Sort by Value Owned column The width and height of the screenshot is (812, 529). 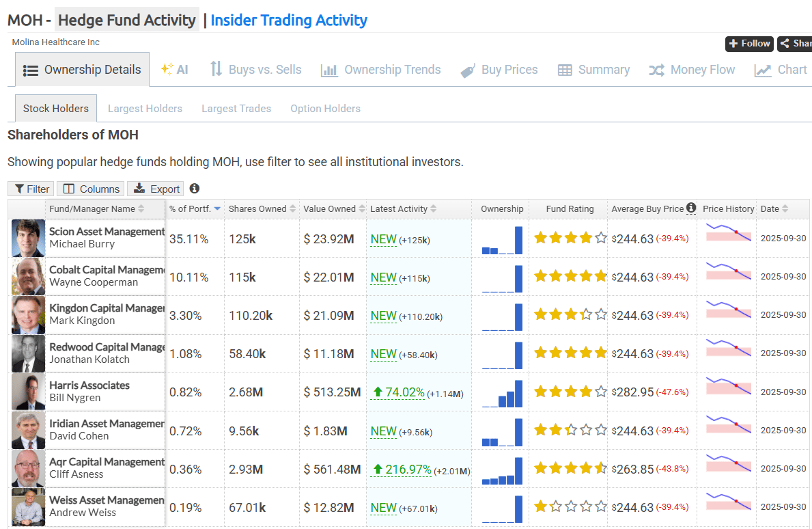333,209
